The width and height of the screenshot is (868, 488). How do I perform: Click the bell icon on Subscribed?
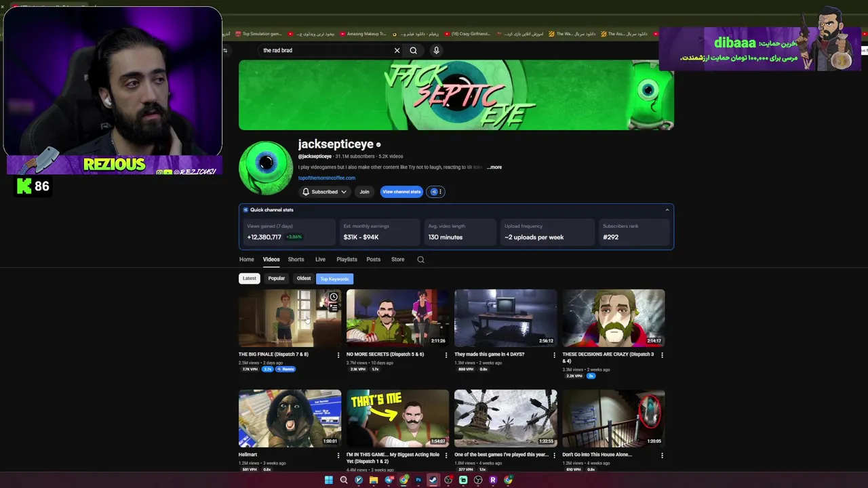(306, 192)
